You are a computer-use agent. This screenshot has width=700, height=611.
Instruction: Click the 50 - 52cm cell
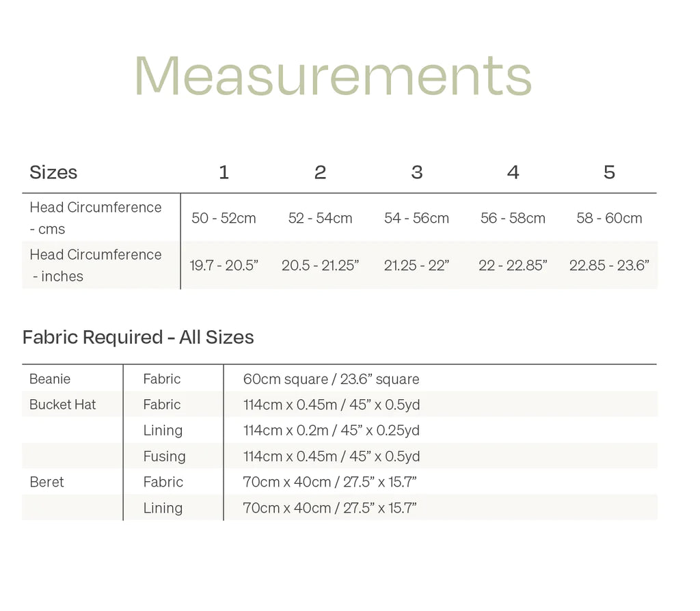click(x=224, y=219)
